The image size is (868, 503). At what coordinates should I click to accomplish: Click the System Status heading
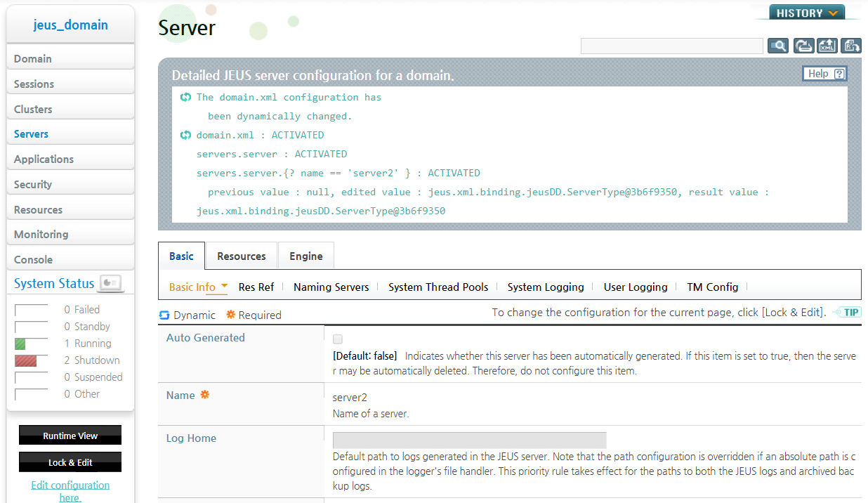click(x=54, y=283)
